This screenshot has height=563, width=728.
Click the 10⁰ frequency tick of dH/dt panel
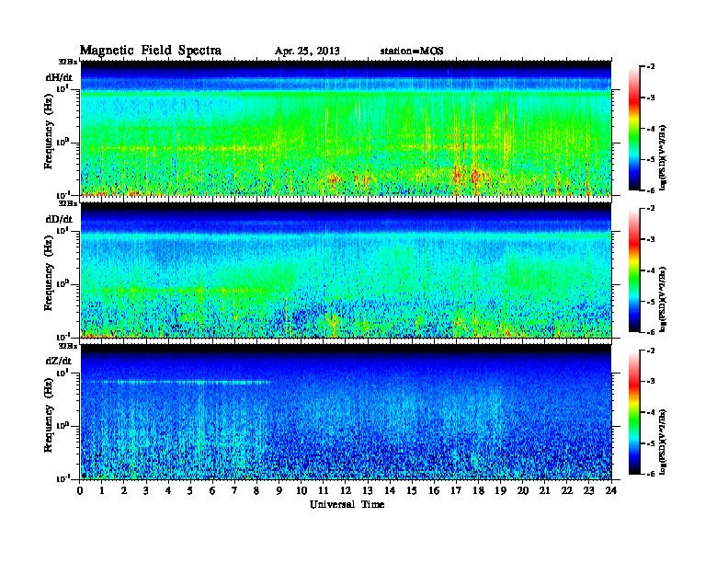[62, 143]
